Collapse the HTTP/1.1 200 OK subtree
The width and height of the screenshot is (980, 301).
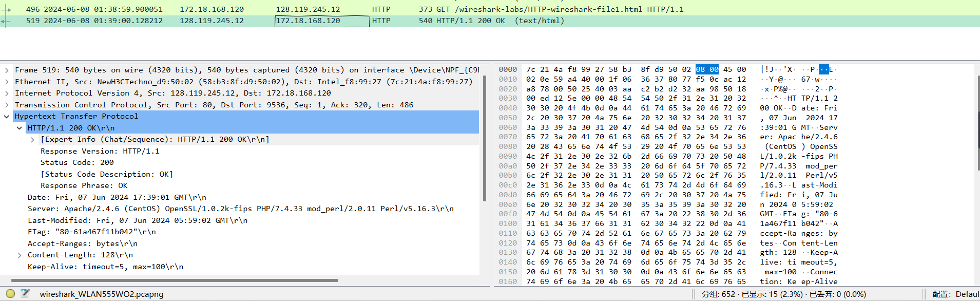(20, 128)
